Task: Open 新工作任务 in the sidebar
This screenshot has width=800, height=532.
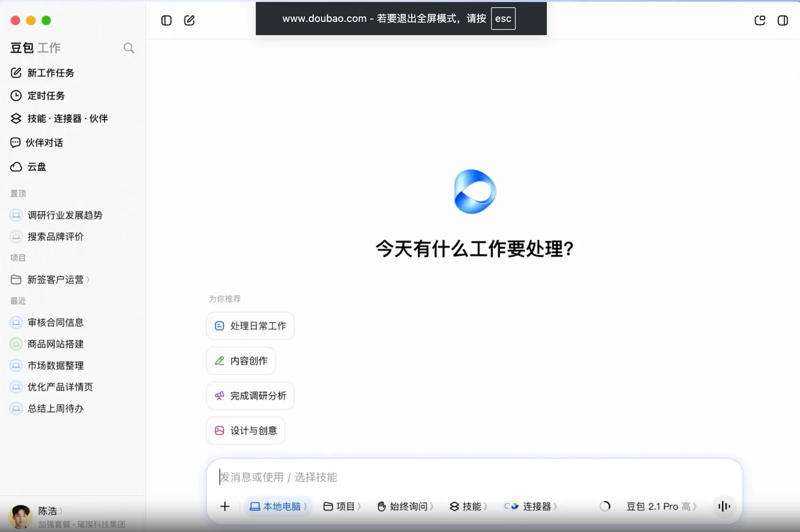Action: (43, 73)
